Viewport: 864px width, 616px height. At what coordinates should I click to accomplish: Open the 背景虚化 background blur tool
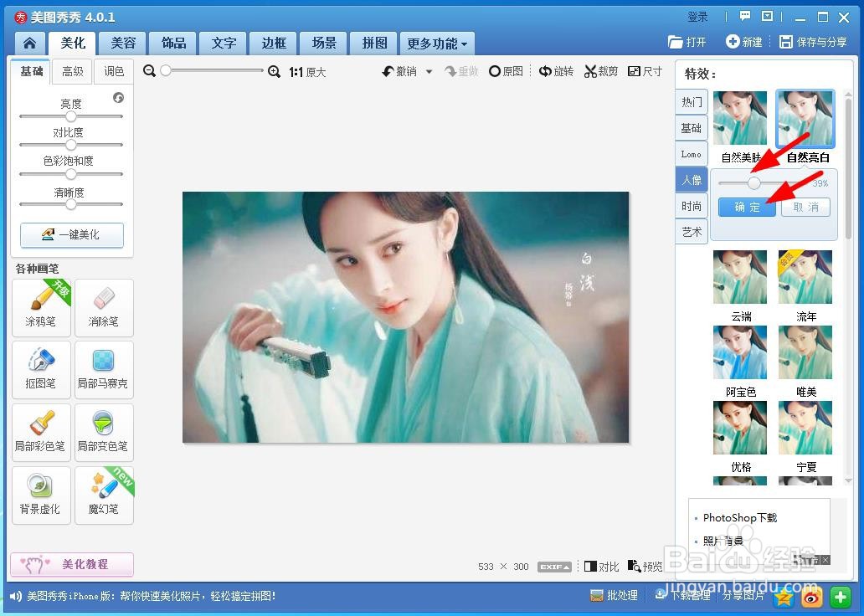point(41,495)
